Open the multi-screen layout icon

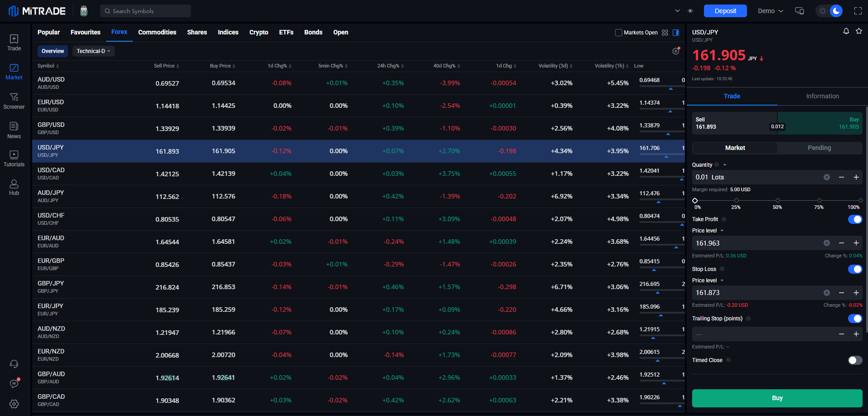800,11
